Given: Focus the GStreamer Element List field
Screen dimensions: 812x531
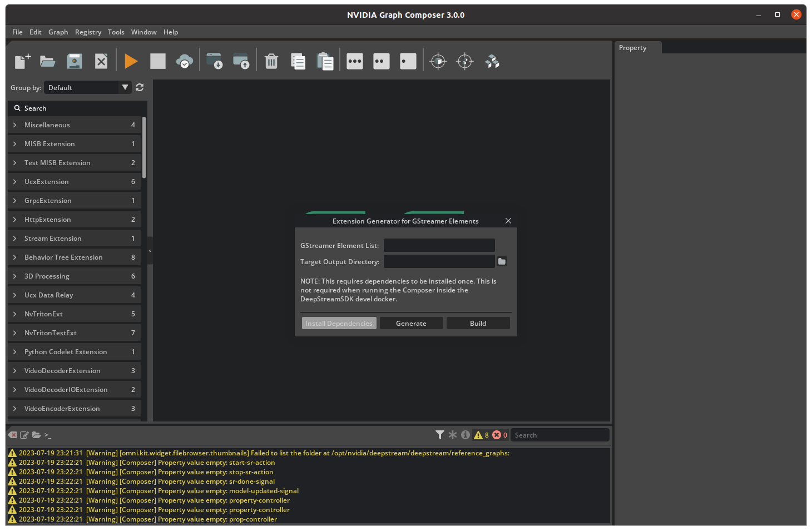Looking at the screenshot, I should [439, 245].
